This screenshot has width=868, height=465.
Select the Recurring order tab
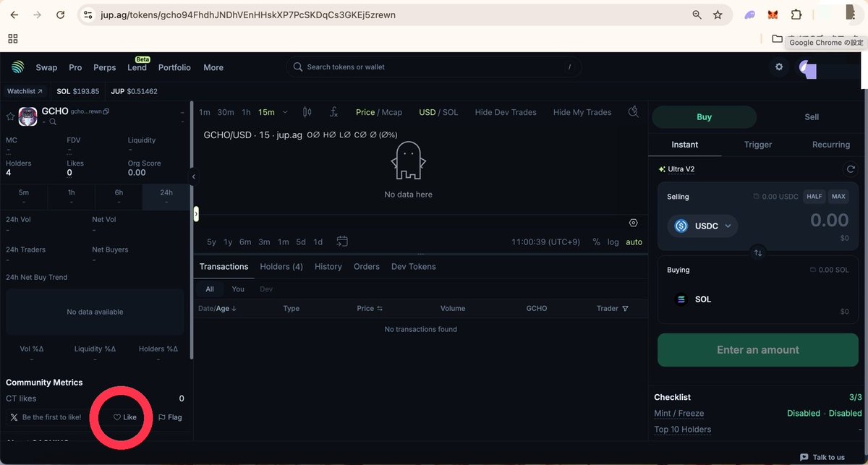tap(831, 145)
